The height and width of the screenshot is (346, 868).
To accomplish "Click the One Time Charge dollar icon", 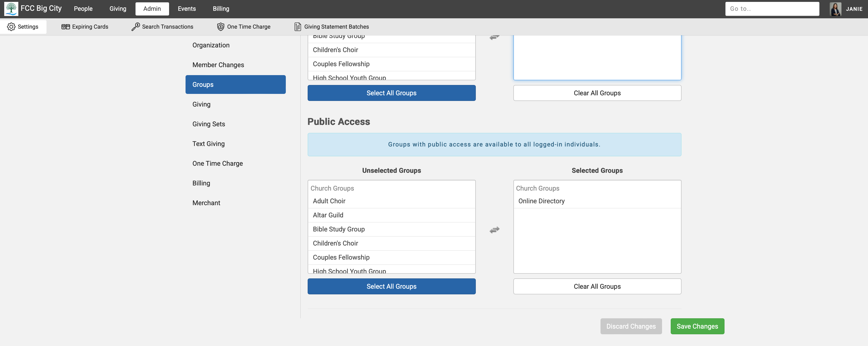I will click(x=221, y=26).
